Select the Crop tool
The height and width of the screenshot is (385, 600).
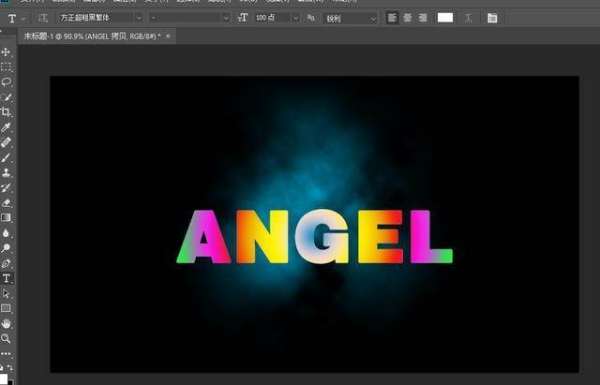pyautogui.click(x=6, y=112)
